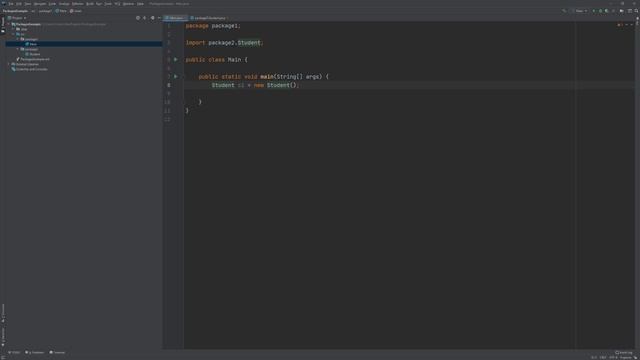This screenshot has height=360, width=640.
Task: Toggle the Structure side tool button
Action: [x=3, y=313]
